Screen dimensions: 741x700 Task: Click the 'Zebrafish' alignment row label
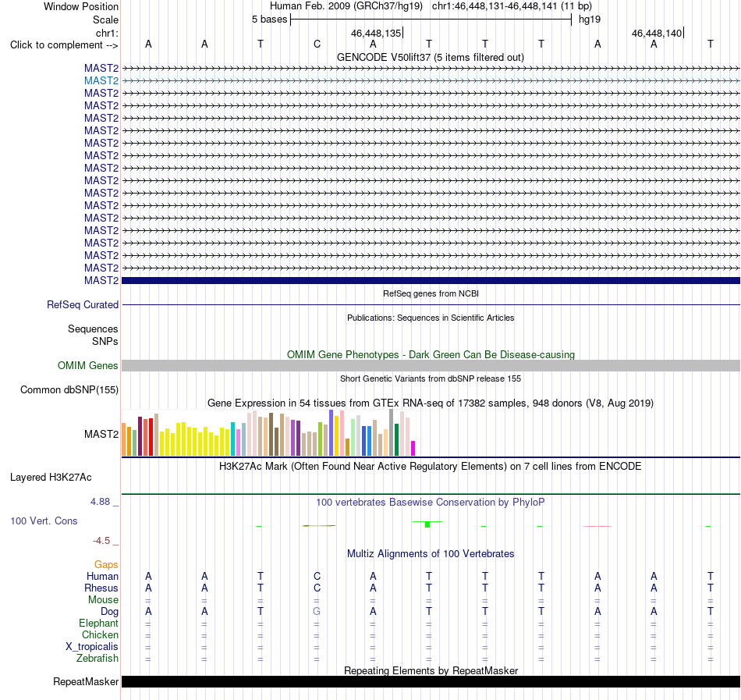[x=97, y=659]
